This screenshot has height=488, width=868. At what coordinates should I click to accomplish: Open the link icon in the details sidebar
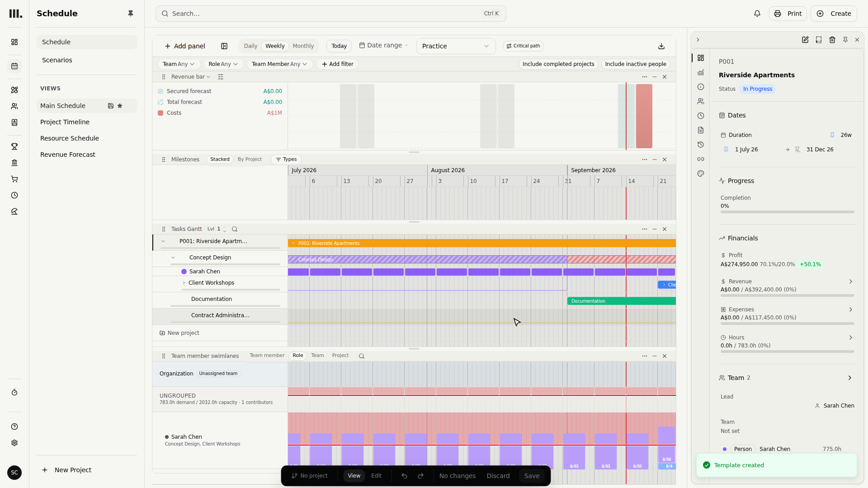(x=701, y=159)
